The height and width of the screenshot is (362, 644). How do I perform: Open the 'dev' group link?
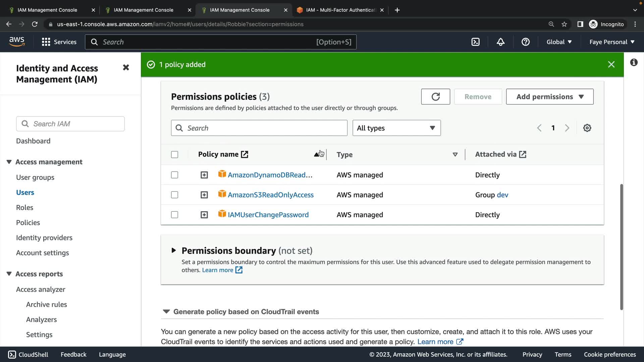pyautogui.click(x=502, y=195)
